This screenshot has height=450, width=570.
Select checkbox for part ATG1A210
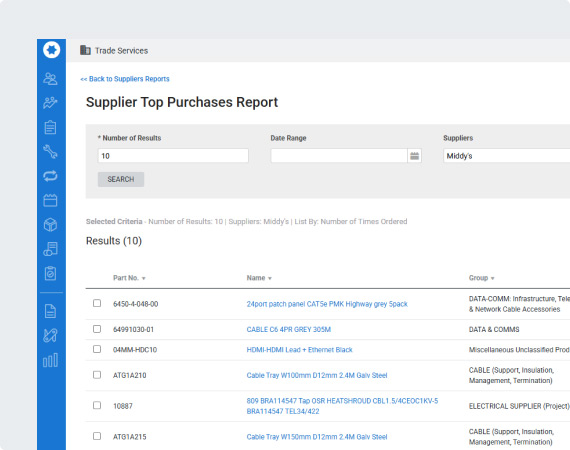(97, 375)
